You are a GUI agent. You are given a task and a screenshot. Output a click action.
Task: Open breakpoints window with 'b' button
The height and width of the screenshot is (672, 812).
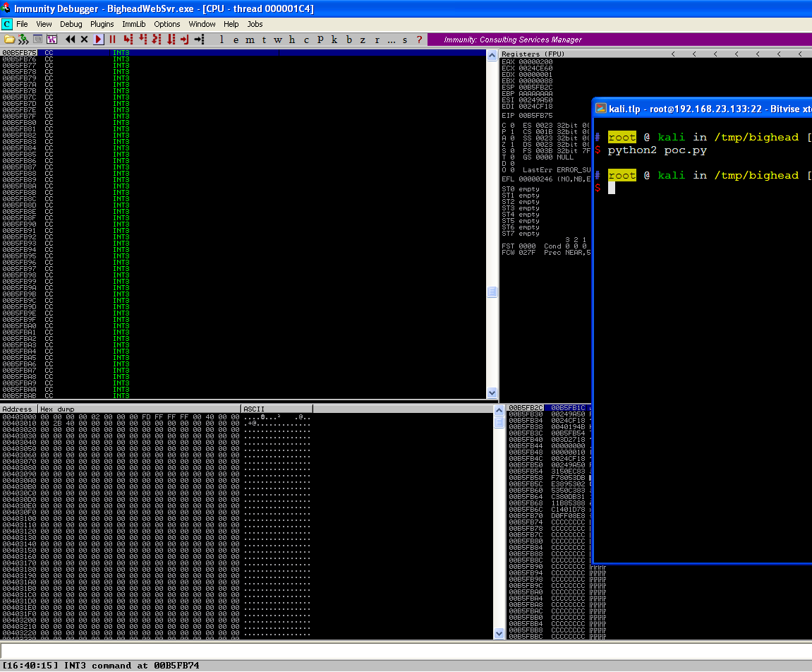click(x=349, y=40)
